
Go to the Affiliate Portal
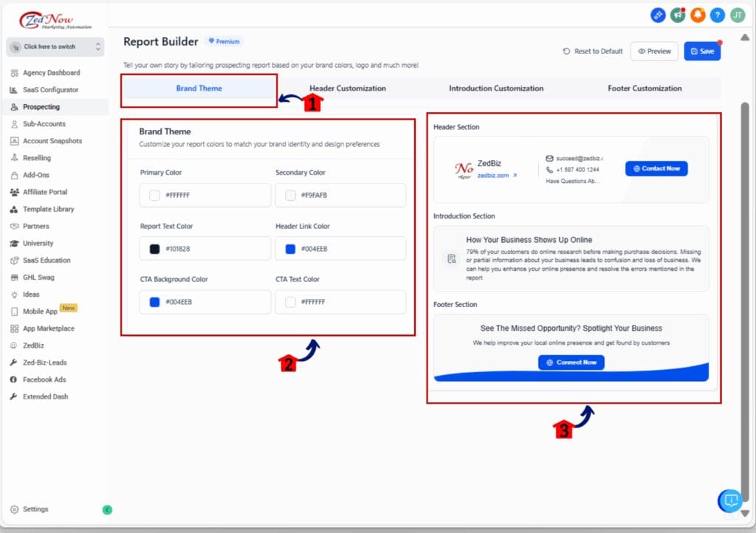pos(47,192)
